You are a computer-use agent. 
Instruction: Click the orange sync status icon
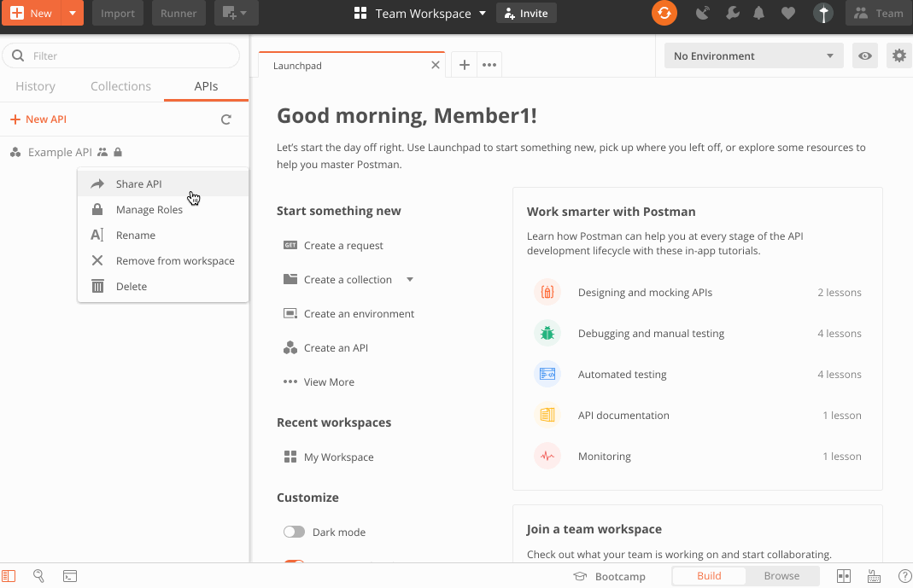coord(664,13)
